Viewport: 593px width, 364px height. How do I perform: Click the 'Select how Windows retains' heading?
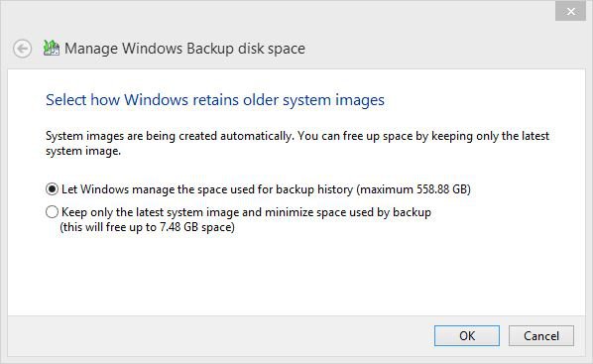[x=215, y=100]
